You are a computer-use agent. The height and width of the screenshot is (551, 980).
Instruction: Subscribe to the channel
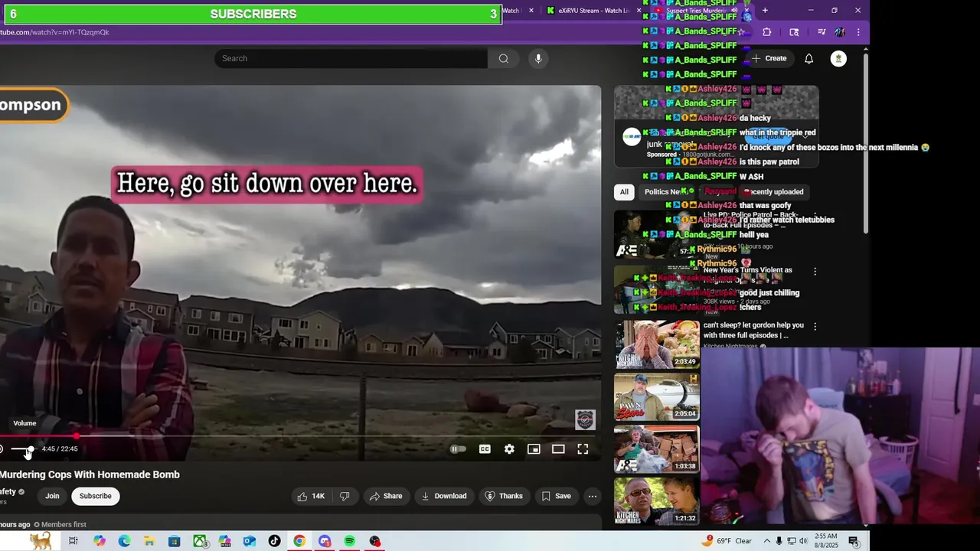(x=96, y=496)
